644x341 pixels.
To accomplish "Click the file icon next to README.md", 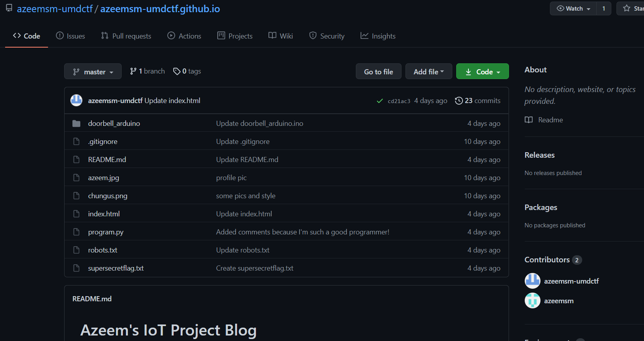I will pos(76,160).
